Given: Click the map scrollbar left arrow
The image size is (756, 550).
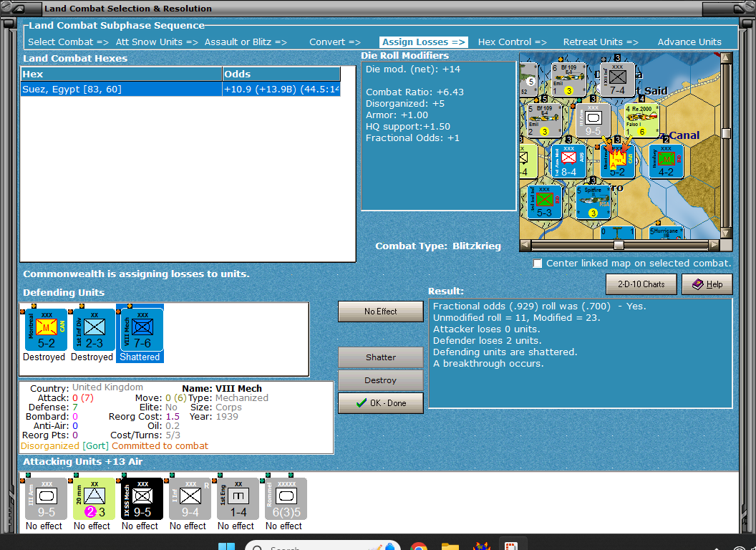Looking at the screenshot, I should pyautogui.click(x=525, y=245).
